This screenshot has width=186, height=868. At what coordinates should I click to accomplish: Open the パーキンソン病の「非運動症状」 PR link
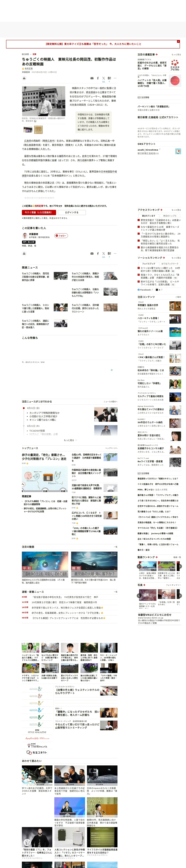pyautogui.click(x=153, y=106)
